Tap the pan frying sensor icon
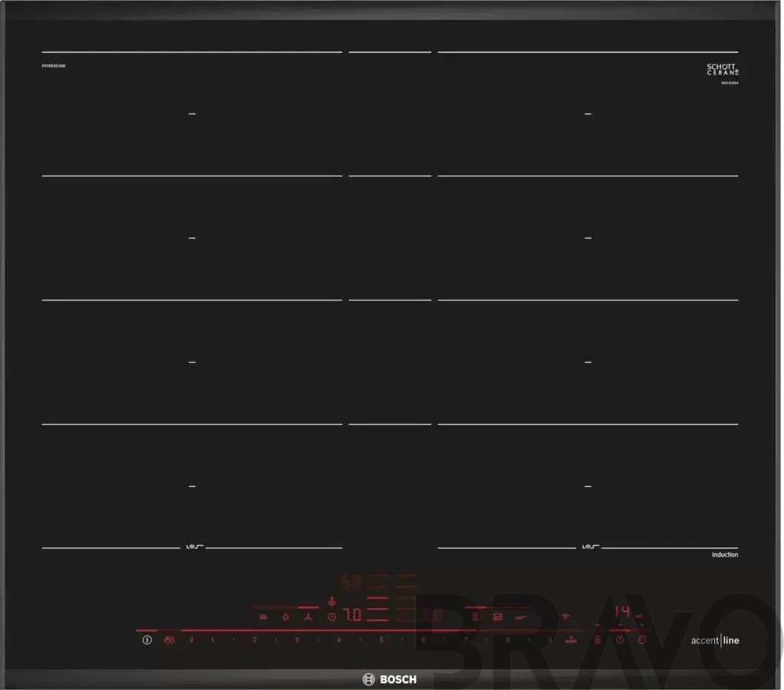 click(x=521, y=617)
